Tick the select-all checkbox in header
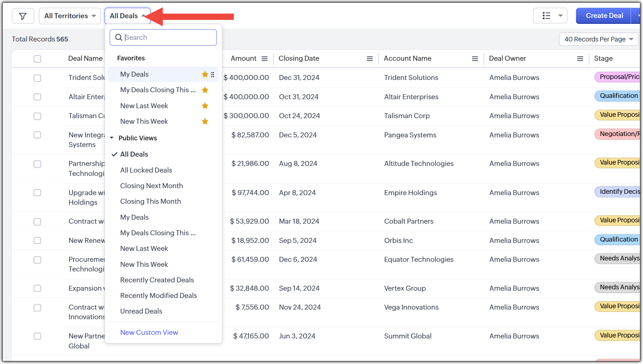Screen dimensions: 643x364 (x=37, y=59)
